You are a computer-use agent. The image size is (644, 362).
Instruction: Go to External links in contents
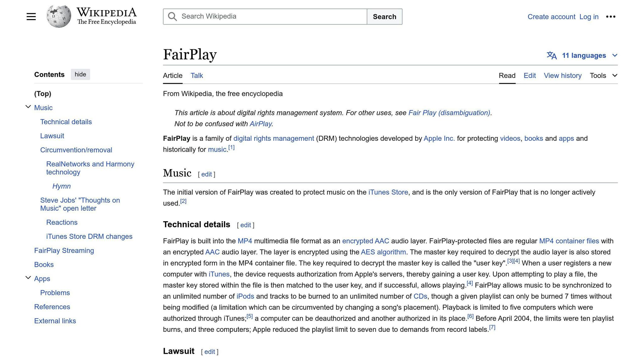pyautogui.click(x=55, y=321)
